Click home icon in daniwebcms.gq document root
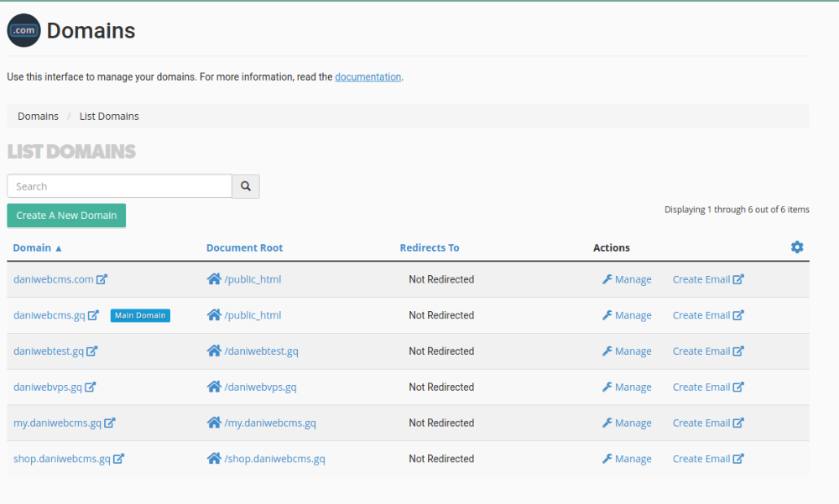This screenshot has height=504, width=839. pos(214,314)
